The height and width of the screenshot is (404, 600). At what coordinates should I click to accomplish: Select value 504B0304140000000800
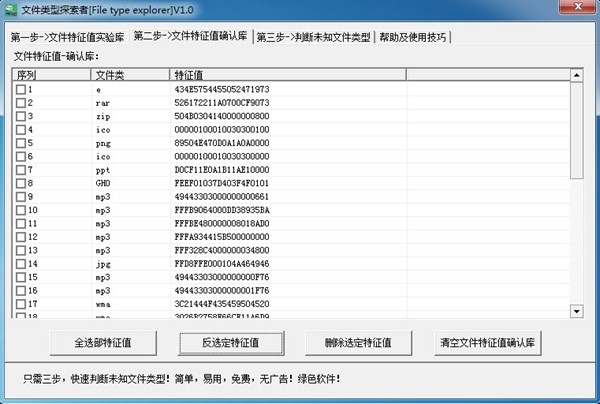pos(222,116)
